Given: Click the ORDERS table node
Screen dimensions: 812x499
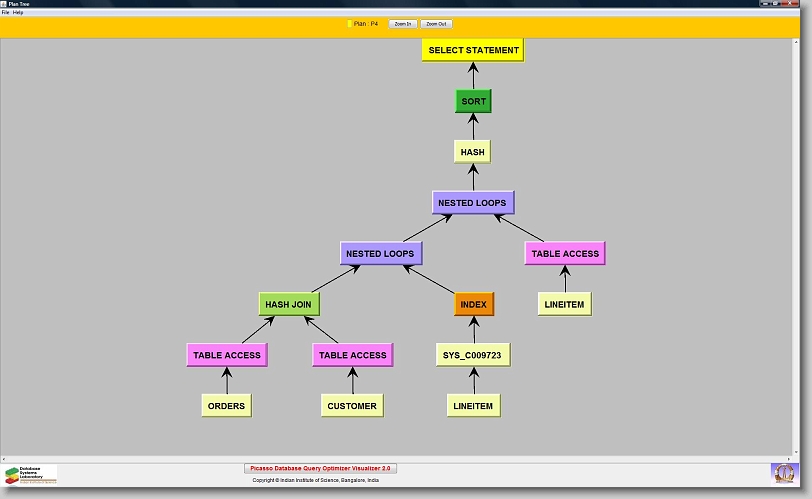Looking at the screenshot, I should pyautogui.click(x=226, y=406).
